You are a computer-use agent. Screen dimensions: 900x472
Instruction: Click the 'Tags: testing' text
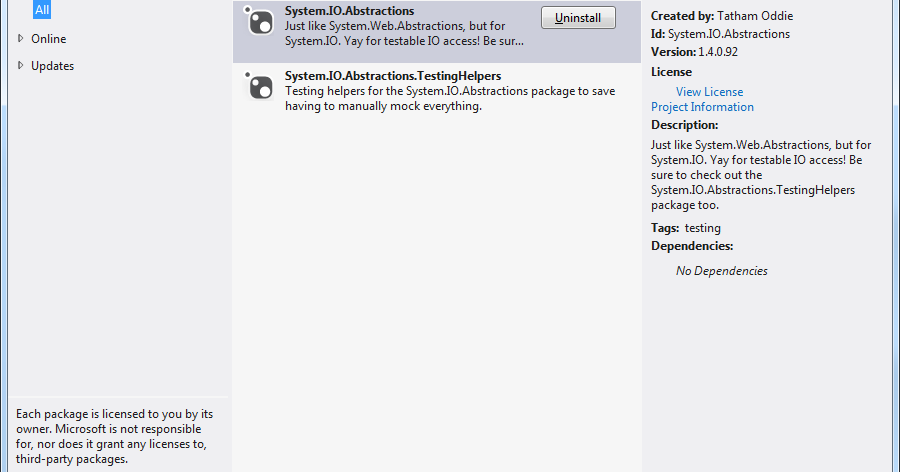[x=685, y=228]
